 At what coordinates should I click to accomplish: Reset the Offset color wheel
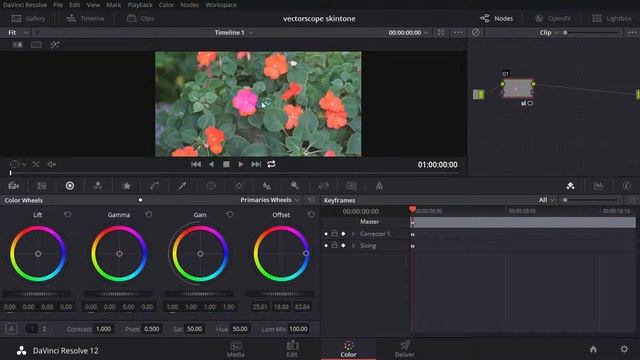(311, 214)
